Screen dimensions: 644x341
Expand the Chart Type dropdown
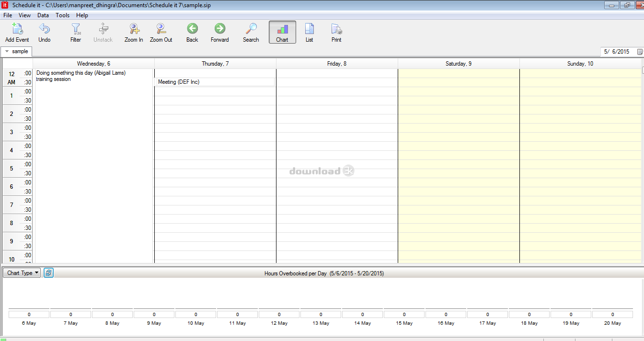(x=22, y=273)
